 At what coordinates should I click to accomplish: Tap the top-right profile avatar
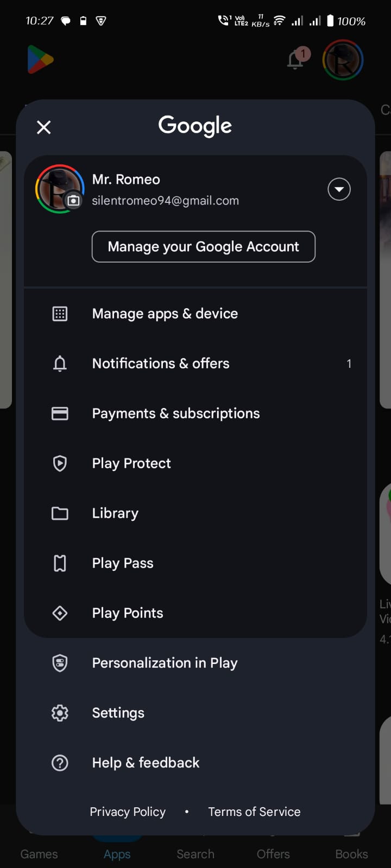(343, 60)
